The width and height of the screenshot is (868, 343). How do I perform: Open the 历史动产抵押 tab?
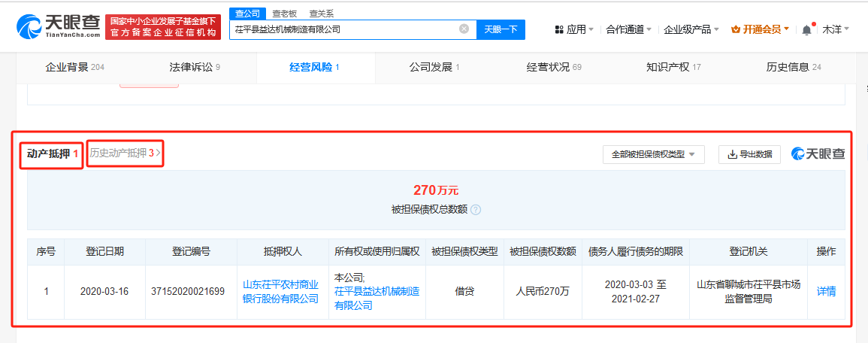[x=125, y=153]
